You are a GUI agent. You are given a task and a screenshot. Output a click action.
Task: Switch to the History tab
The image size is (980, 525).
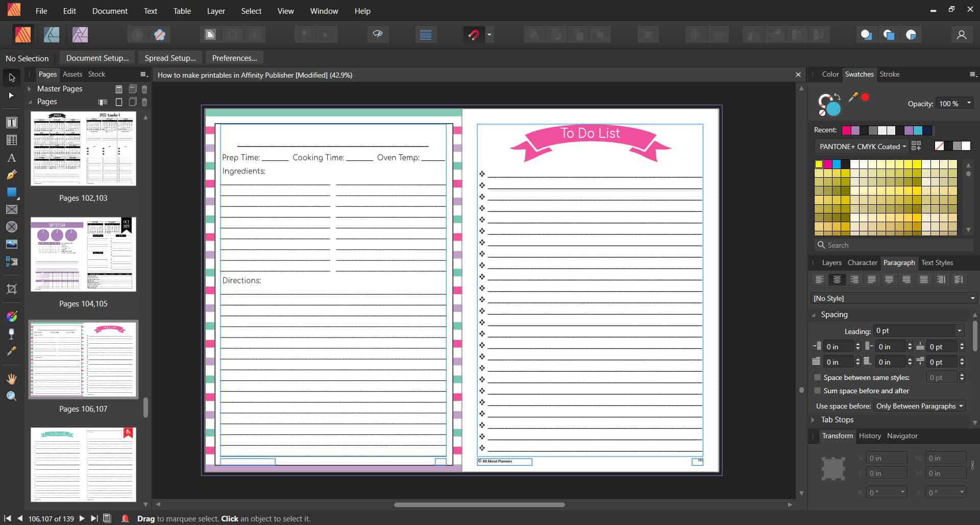pyautogui.click(x=870, y=436)
